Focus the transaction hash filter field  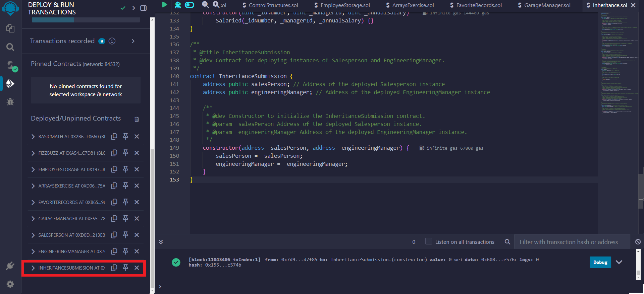[572, 242]
